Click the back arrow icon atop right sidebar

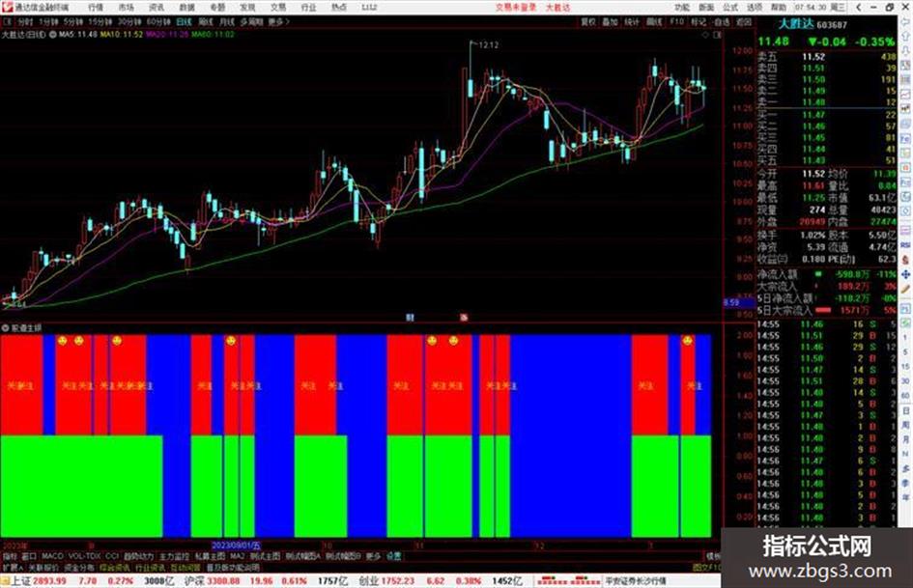pos(906,21)
